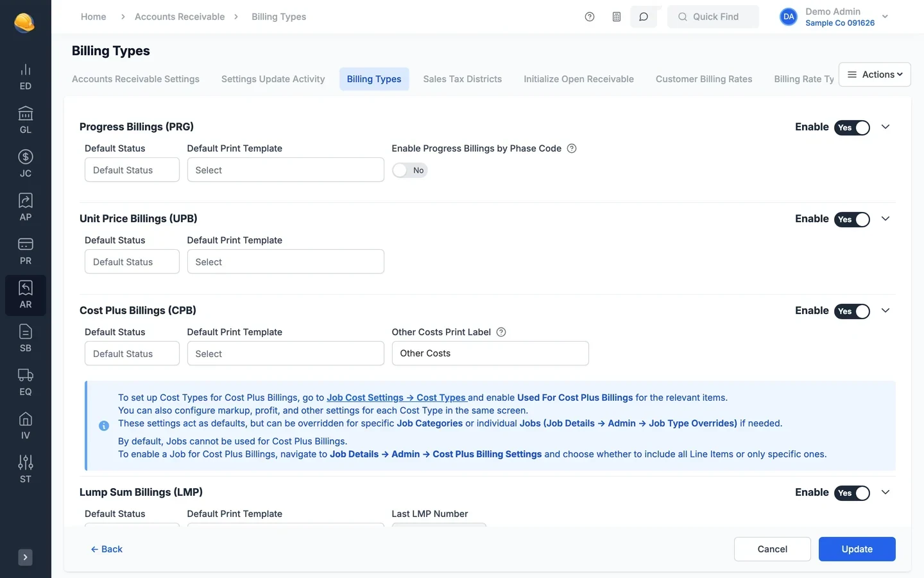The image size is (924, 578).
Task: Open Cost Plus Billings Default Print Template dropdown
Action: tap(286, 354)
